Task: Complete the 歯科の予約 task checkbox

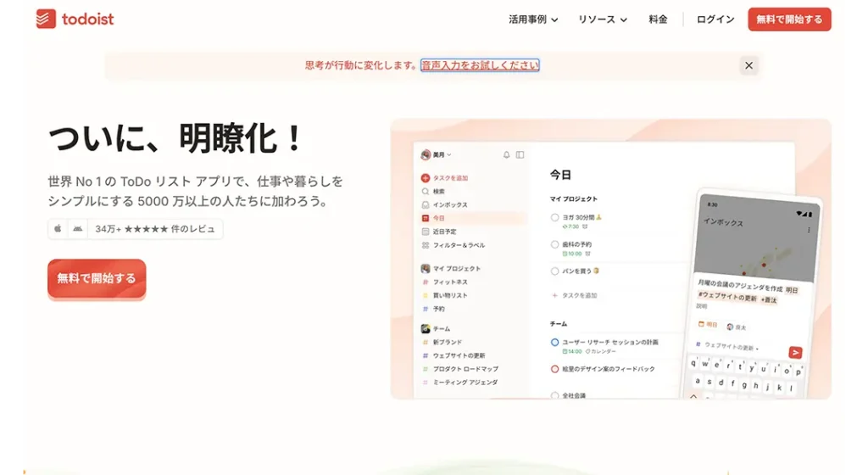Action: coord(554,244)
